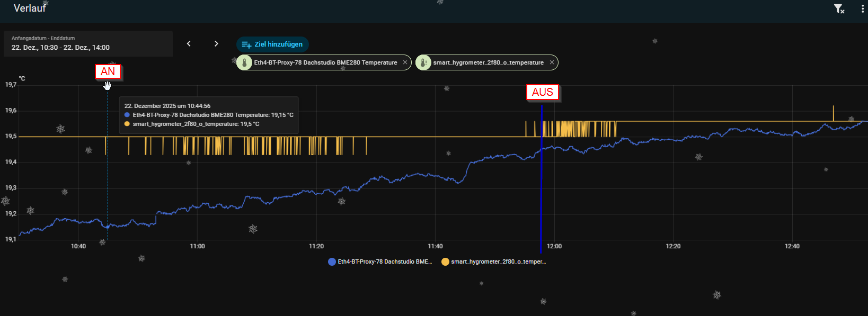868x316 pixels.
Task: Select the smart_hygrometer_2f80_o_temperature chip label
Action: [488, 62]
